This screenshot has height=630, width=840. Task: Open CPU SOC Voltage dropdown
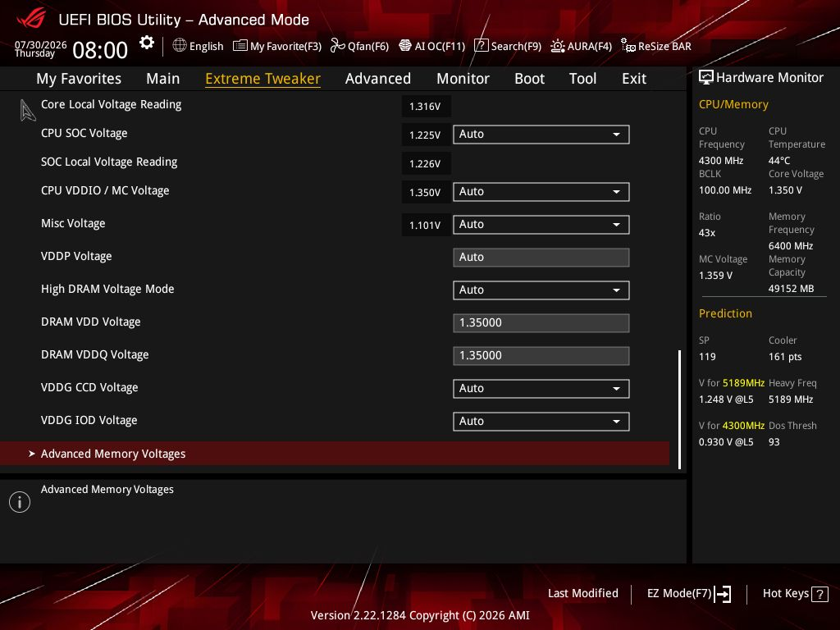coord(541,135)
